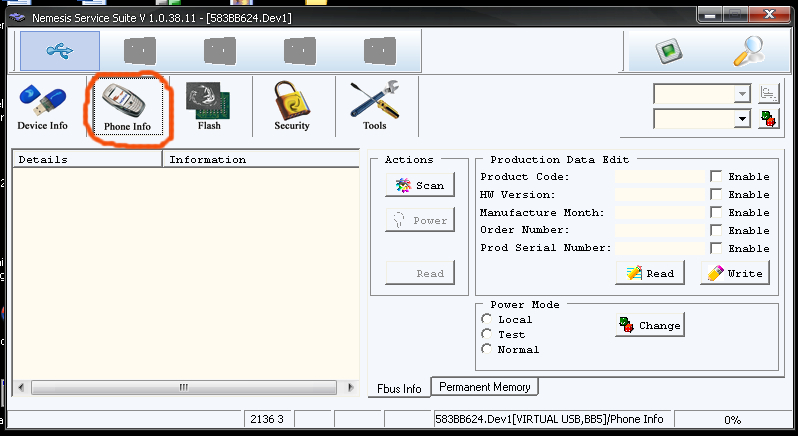798x436 pixels.
Task: Click the Prod Serial Number field
Action: [x=660, y=248]
